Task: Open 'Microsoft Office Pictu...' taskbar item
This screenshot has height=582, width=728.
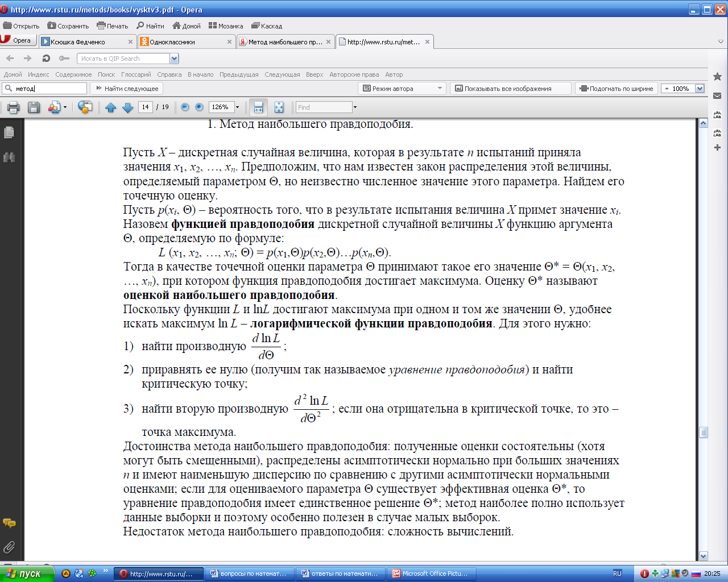Action: coord(432,573)
